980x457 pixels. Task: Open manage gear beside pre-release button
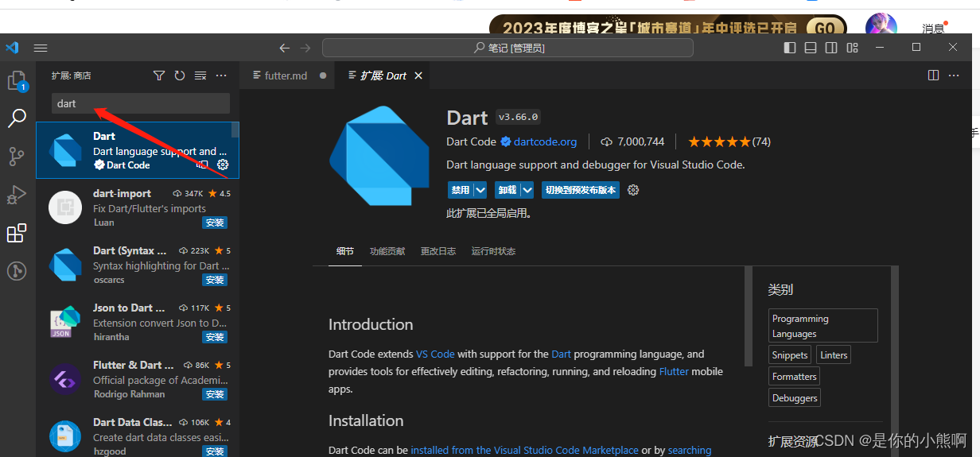(633, 190)
